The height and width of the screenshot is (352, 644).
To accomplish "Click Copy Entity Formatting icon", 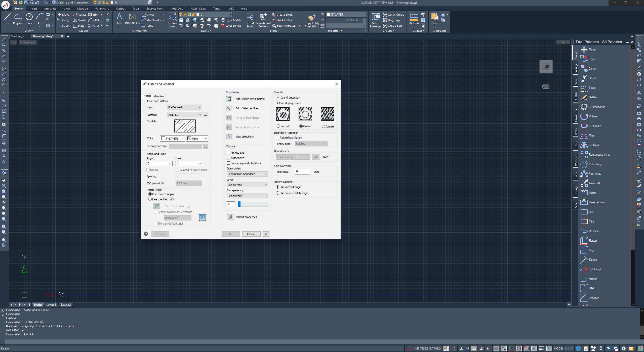I will [312, 20].
